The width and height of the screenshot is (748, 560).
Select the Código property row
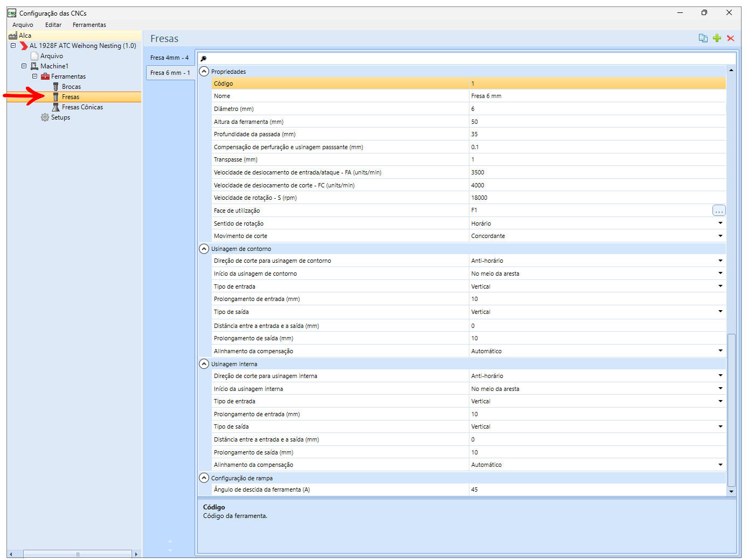tap(469, 83)
